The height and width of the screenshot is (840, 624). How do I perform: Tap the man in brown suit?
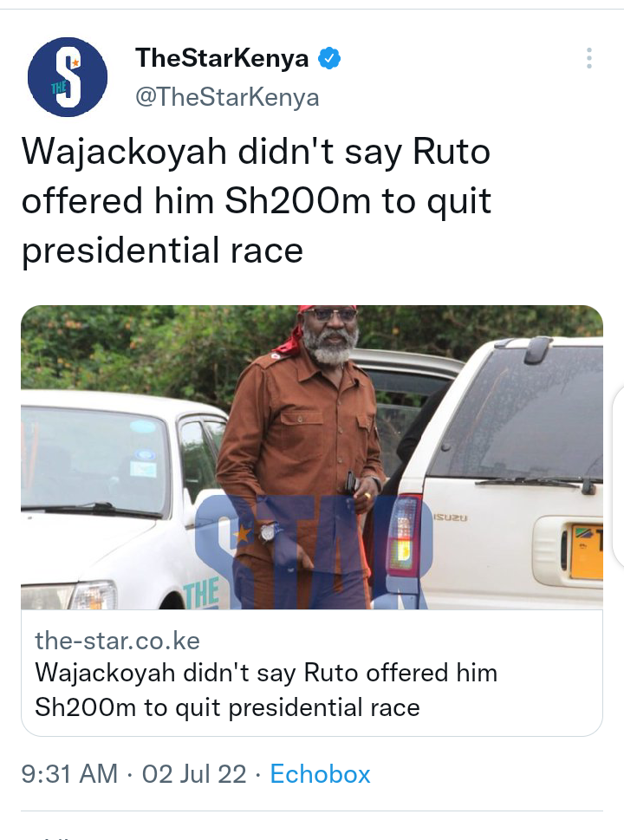[x=302, y=457]
